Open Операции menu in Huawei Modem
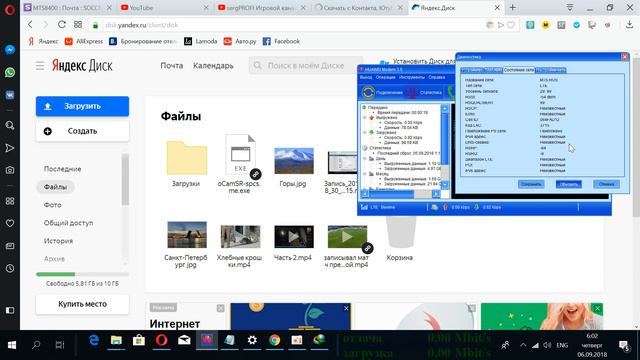 tap(385, 77)
